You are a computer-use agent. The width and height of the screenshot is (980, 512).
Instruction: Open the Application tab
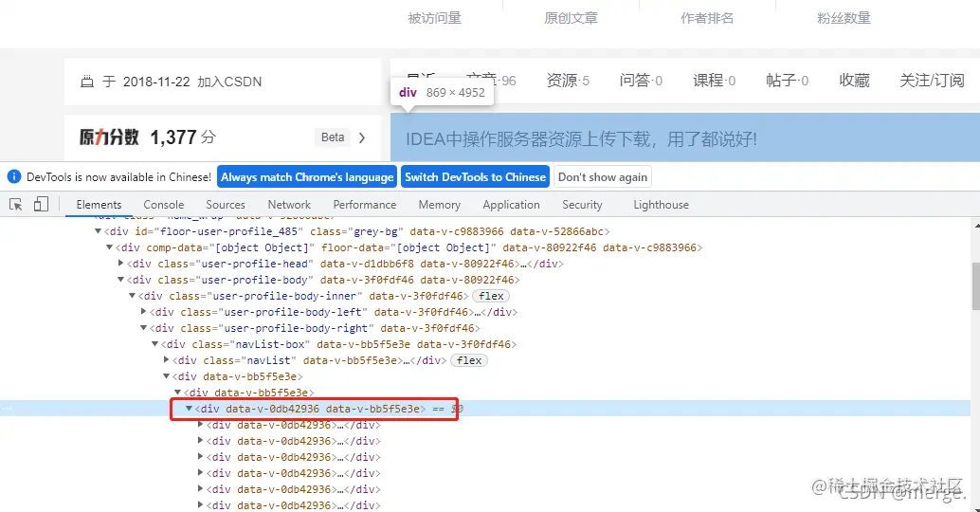pyautogui.click(x=511, y=205)
